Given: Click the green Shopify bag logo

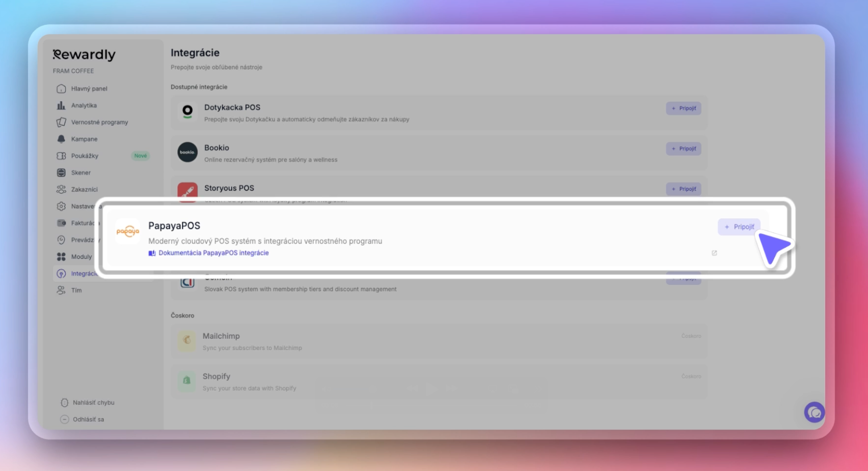Looking at the screenshot, I should coord(187,380).
